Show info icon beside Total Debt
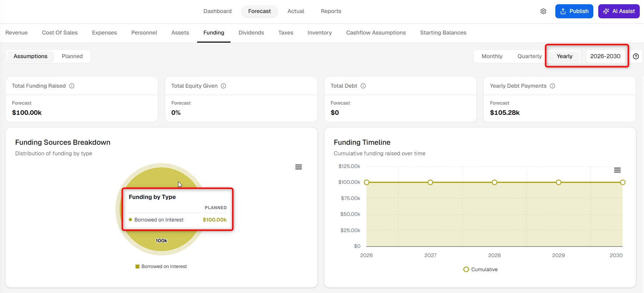 click(x=363, y=86)
